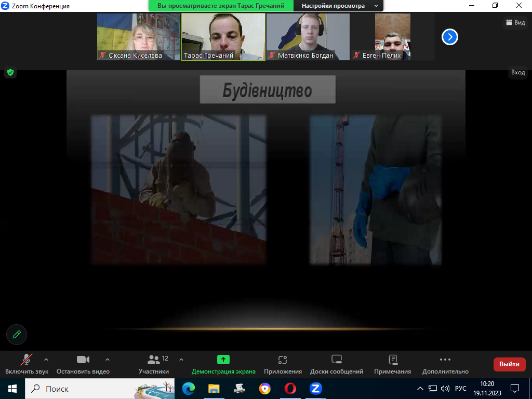Image resolution: width=532 pixels, height=399 pixels.
Task: Switch РУС keyboard language
Action: click(x=460, y=389)
